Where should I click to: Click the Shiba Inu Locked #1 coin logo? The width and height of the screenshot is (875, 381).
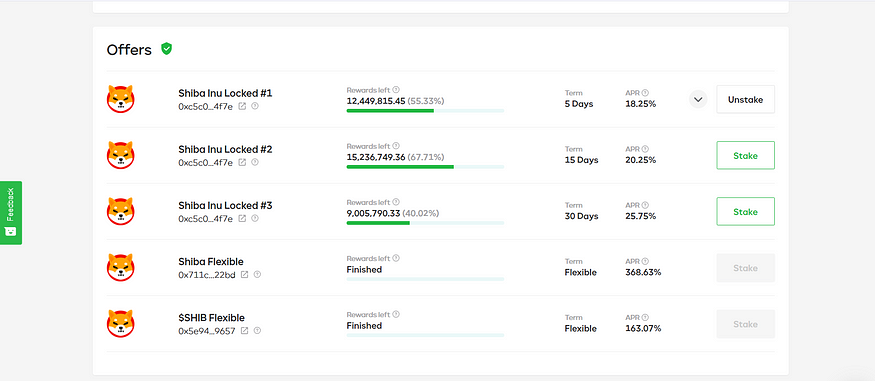121,99
